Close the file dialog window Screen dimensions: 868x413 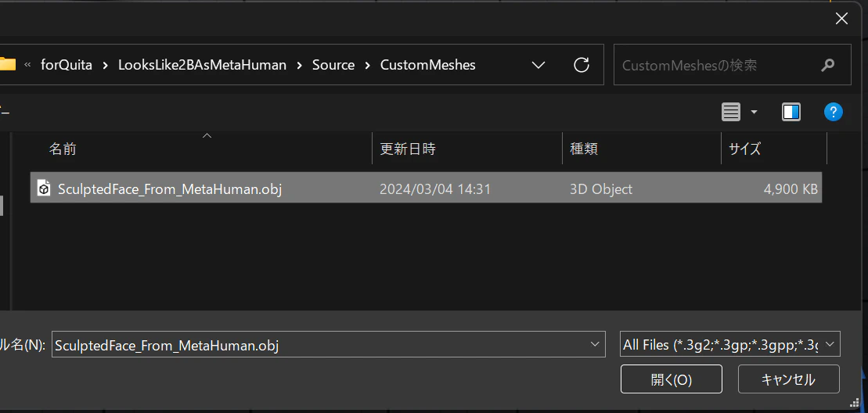[841, 19]
